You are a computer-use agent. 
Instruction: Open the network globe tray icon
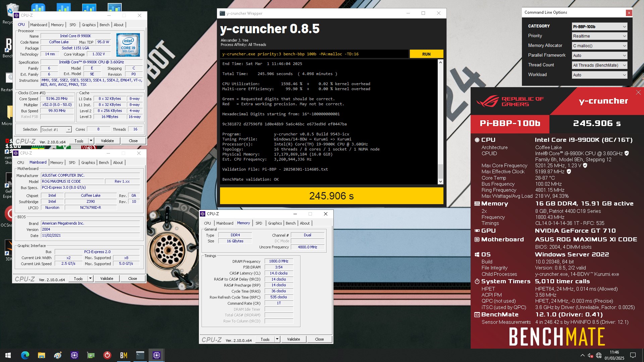(x=599, y=355)
